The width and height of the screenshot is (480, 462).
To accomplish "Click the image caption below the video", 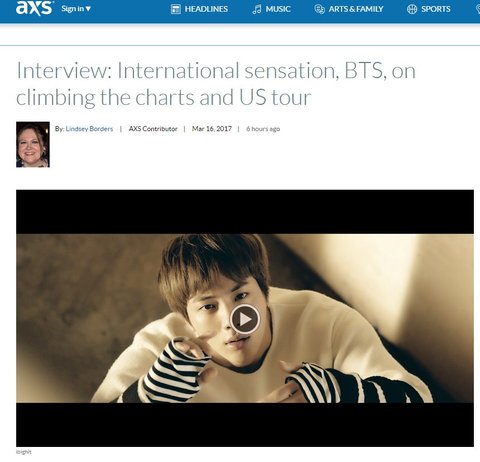I will click(23, 452).
